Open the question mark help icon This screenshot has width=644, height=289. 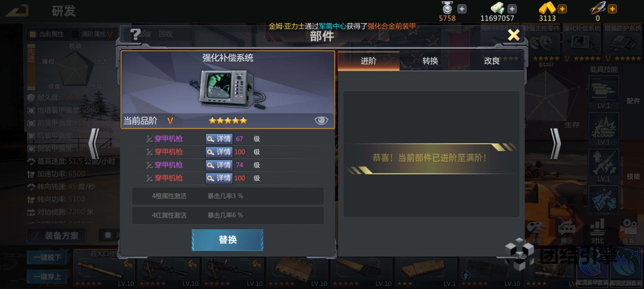click(x=136, y=34)
